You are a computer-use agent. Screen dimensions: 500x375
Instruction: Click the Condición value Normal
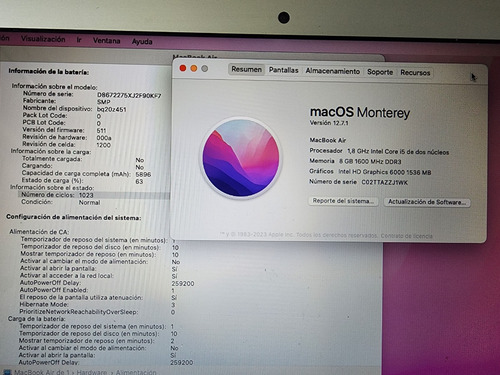(x=89, y=202)
